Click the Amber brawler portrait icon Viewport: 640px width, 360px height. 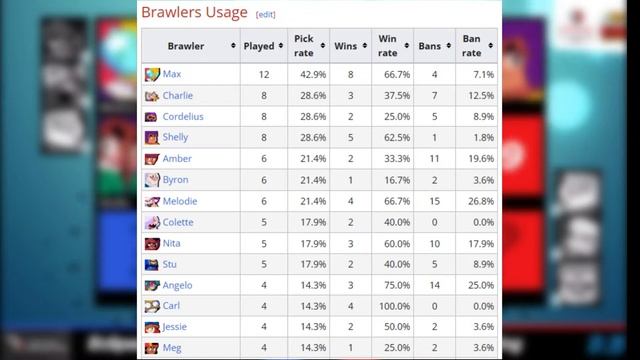point(152,159)
